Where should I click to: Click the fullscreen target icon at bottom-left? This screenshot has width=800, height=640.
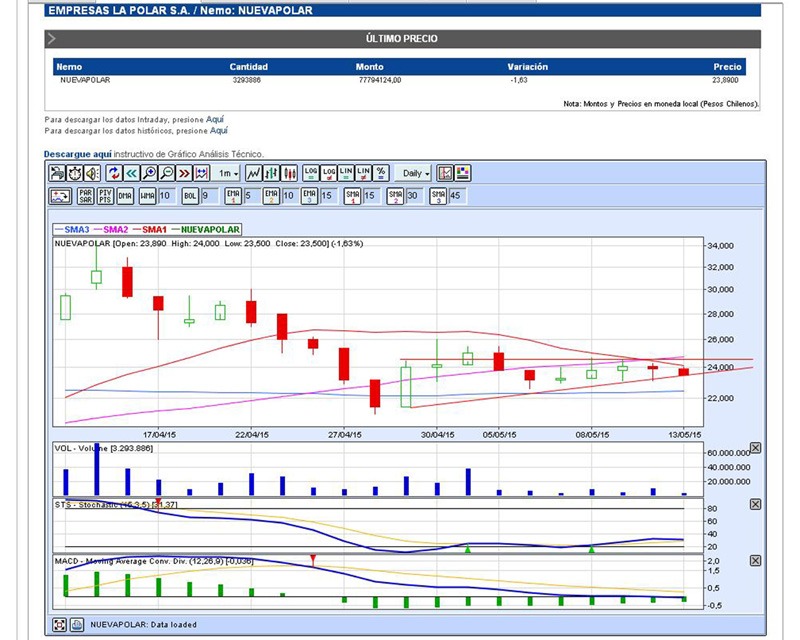pos(60,624)
